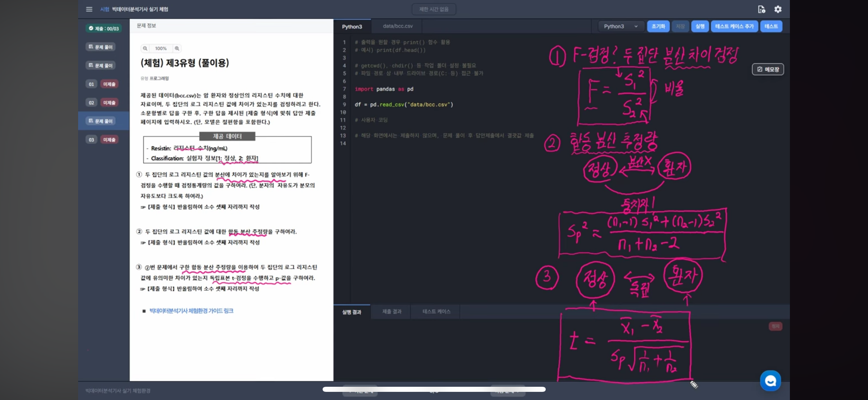Image resolution: width=868 pixels, height=400 pixels.
Task: Click the import pandas as pd code line
Action: click(384, 89)
